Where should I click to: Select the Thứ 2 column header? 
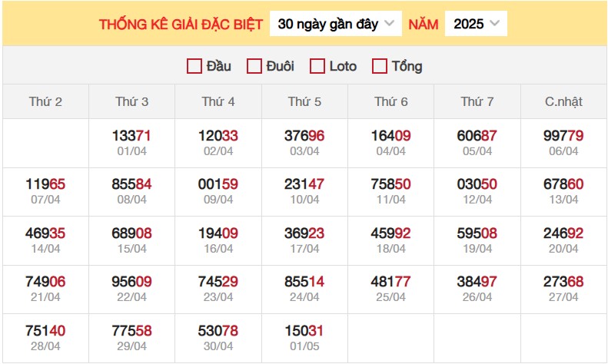coord(46,101)
